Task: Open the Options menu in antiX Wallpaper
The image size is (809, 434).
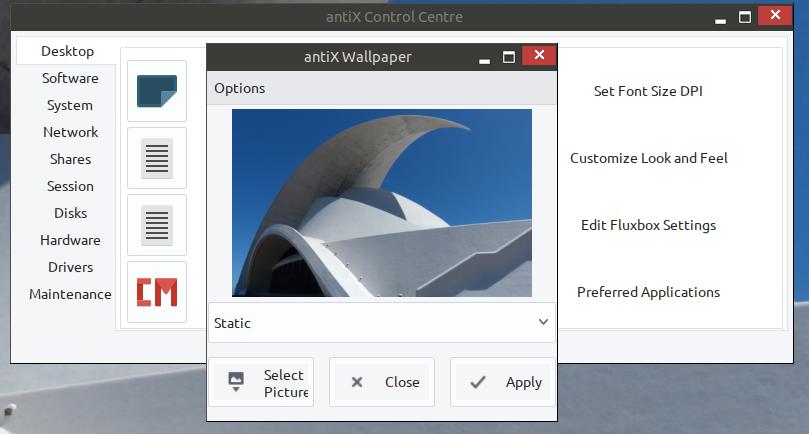Action: [x=239, y=88]
